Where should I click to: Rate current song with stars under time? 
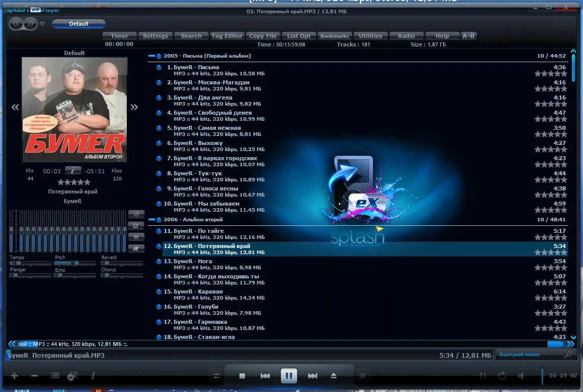(74, 182)
